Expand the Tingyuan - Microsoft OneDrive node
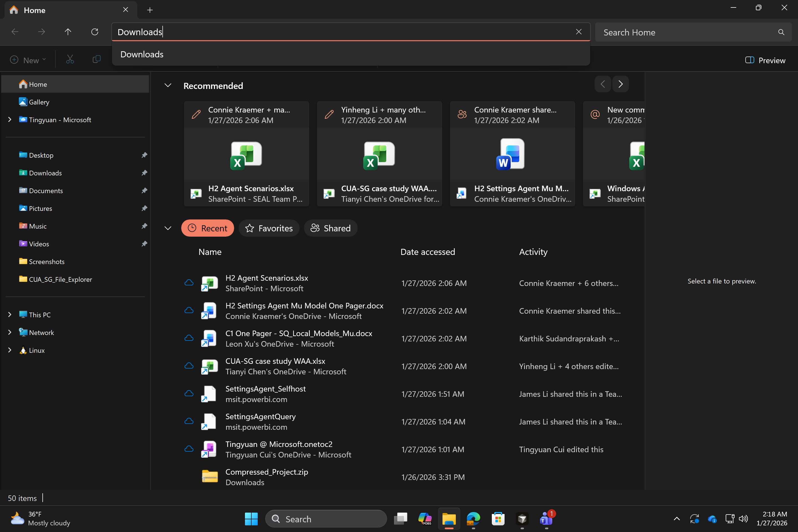798x532 pixels. pyautogui.click(x=10, y=120)
